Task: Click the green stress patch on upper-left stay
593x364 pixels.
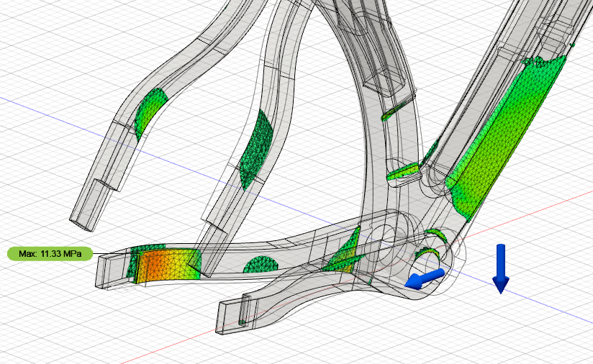Action: (x=149, y=112)
